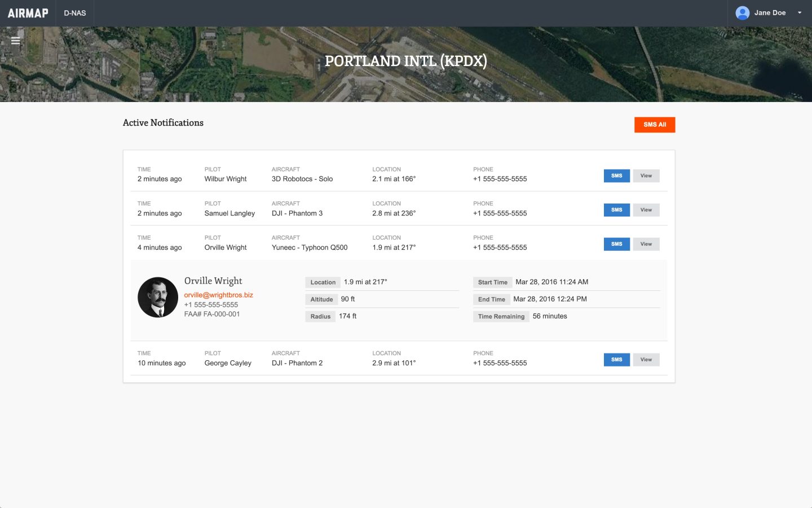Select the D-NAS tab
812x508 pixels.
point(74,12)
